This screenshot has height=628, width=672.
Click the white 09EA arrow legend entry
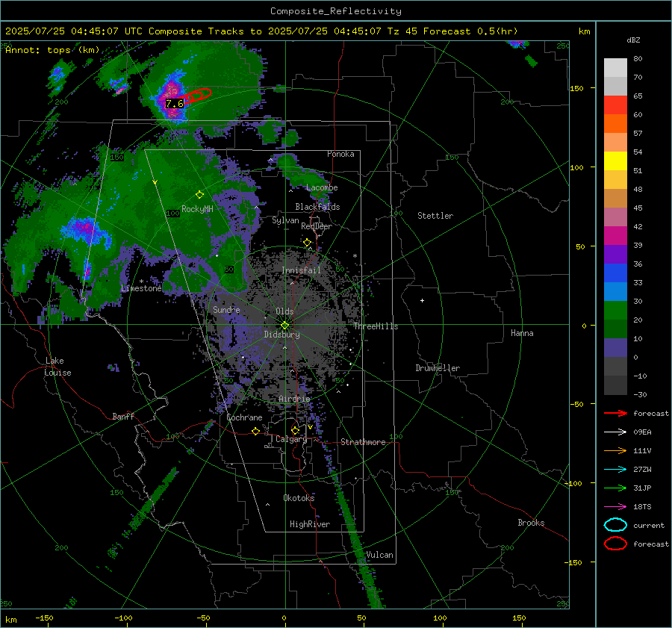[x=615, y=432]
